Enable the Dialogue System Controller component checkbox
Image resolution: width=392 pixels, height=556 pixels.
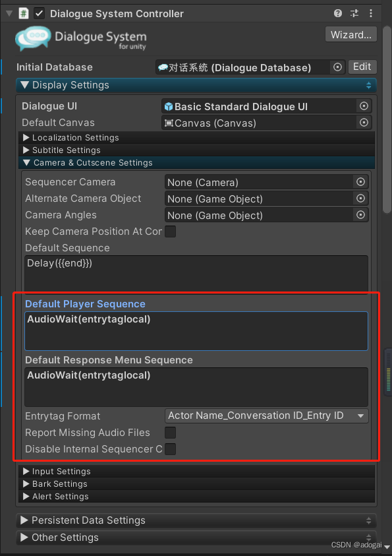click(x=38, y=13)
